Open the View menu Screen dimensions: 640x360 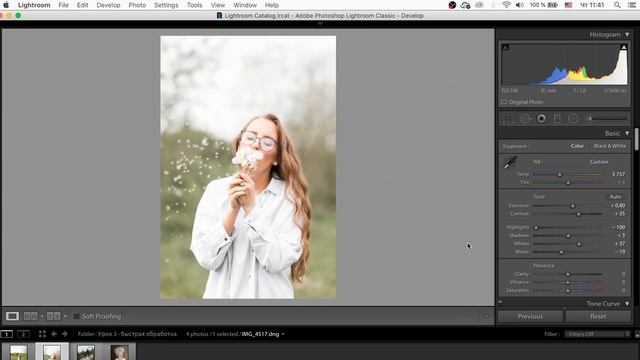[218, 5]
